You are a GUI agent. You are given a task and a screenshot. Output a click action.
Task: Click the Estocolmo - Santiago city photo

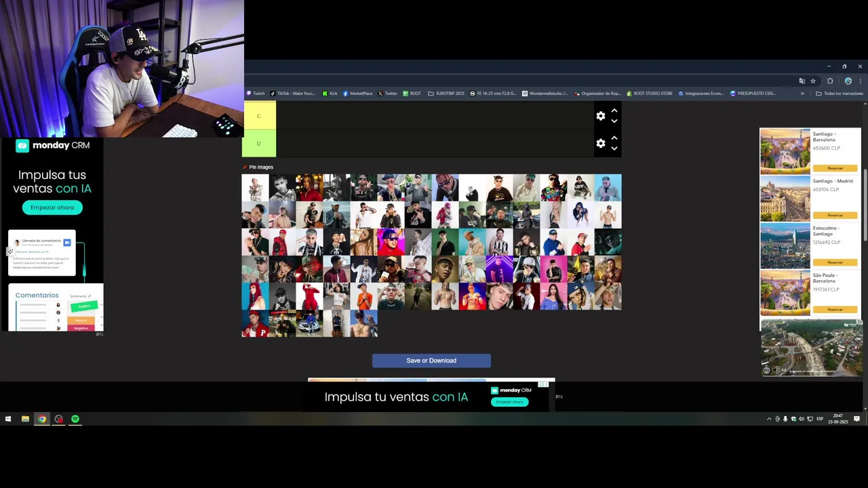[785, 246]
